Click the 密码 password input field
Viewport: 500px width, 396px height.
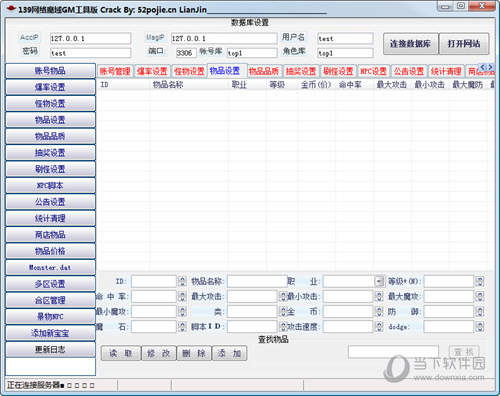coord(90,53)
